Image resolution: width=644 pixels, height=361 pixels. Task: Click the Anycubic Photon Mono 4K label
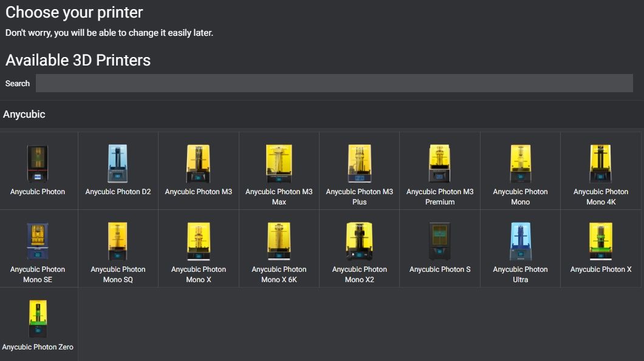point(600,197)
